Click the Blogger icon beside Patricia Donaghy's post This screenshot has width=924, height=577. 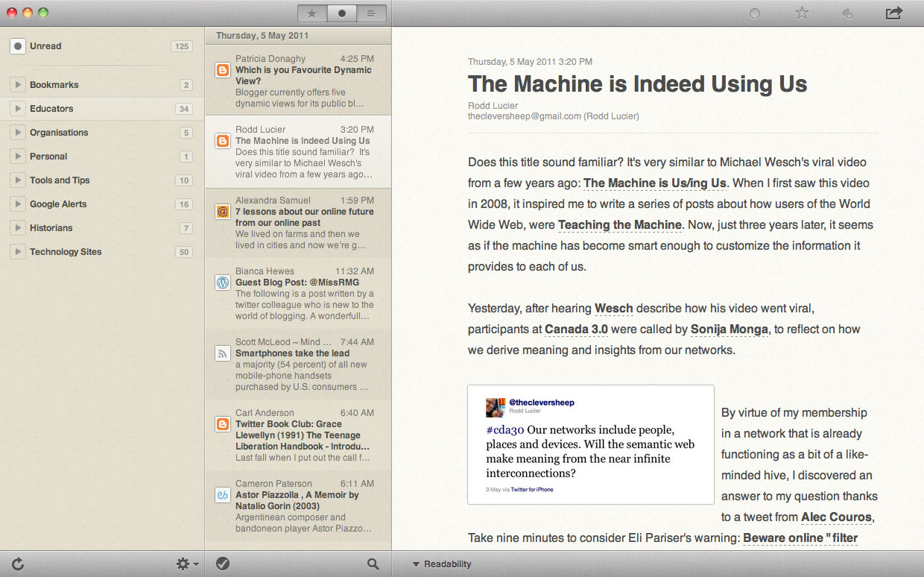pyautogui.click(x=222, y=70)
